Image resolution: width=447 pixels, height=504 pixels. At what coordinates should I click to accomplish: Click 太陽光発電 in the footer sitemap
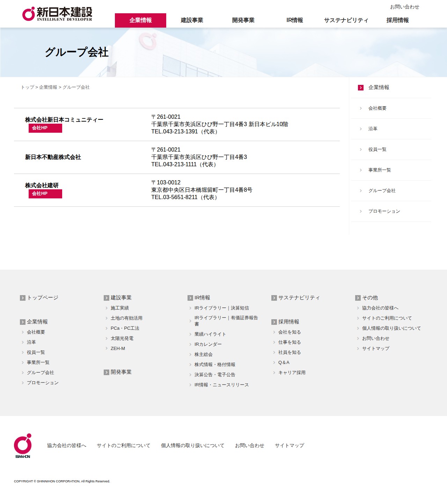tap(122, 338)
